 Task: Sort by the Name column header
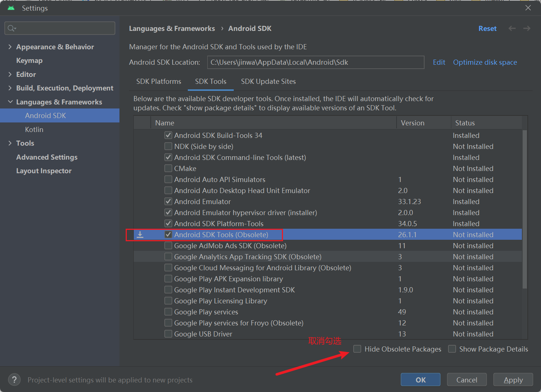(x=273, y=123)
